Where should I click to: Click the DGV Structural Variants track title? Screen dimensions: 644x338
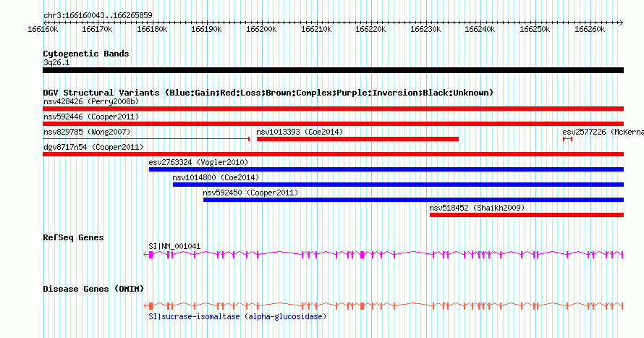tap(268, 93)
